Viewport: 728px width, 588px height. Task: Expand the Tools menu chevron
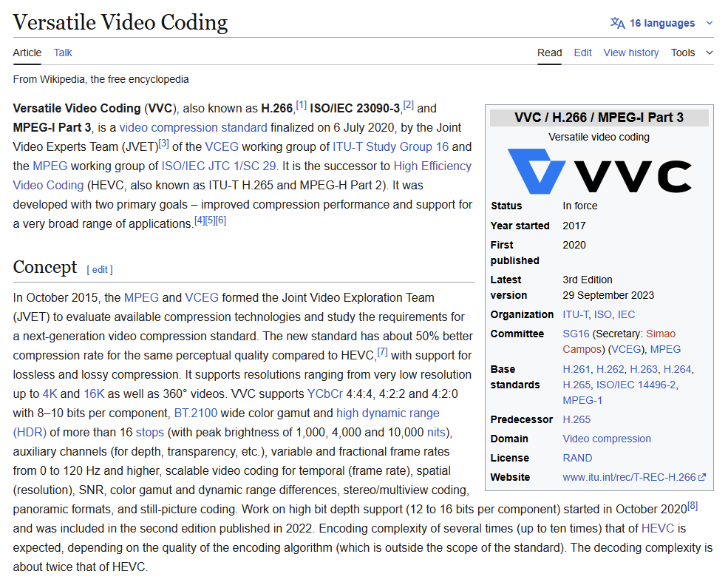709,53
